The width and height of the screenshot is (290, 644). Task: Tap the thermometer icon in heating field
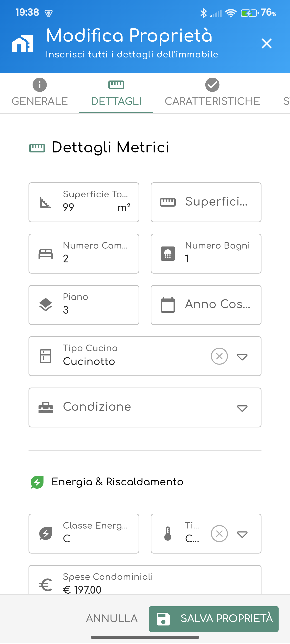pos(168,534)
